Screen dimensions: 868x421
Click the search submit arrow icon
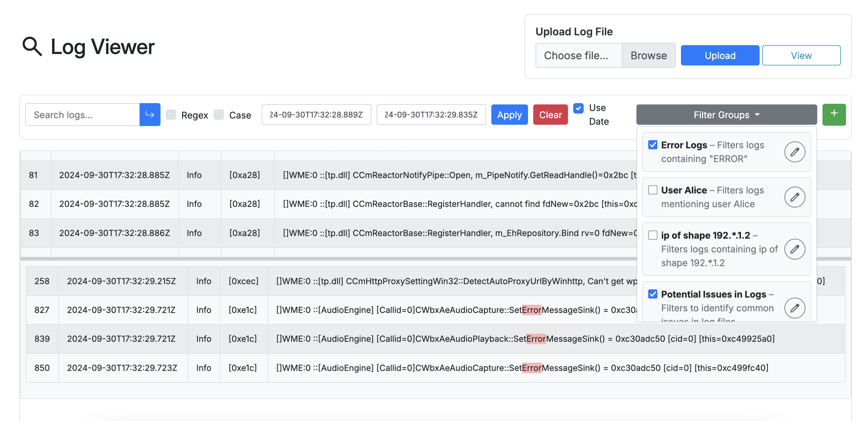click(x=150, y=115)
